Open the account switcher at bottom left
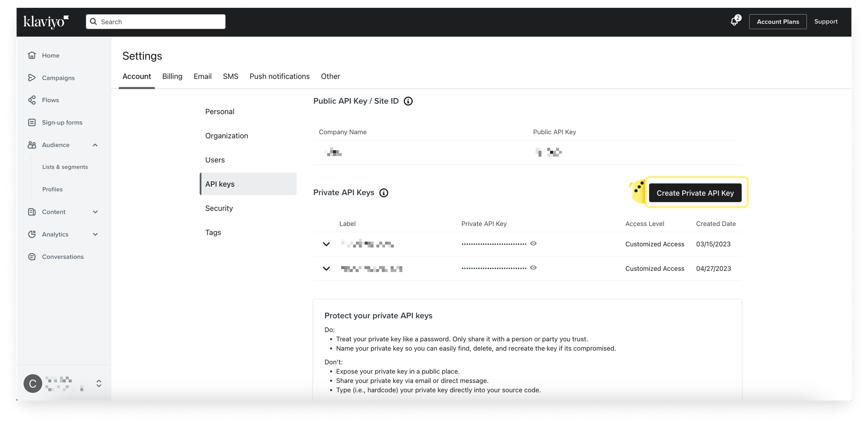Viewport: 868px width, 426px height. [99, 383]
